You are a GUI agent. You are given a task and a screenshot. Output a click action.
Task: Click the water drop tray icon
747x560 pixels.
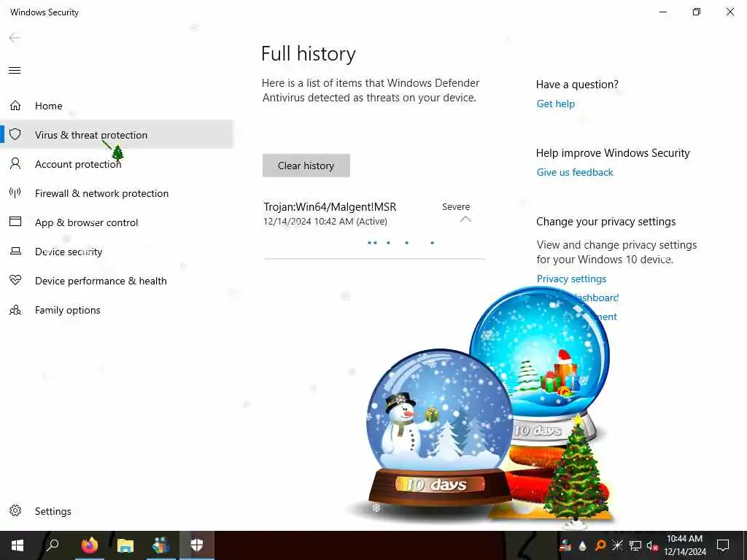[x=582, y=545]
